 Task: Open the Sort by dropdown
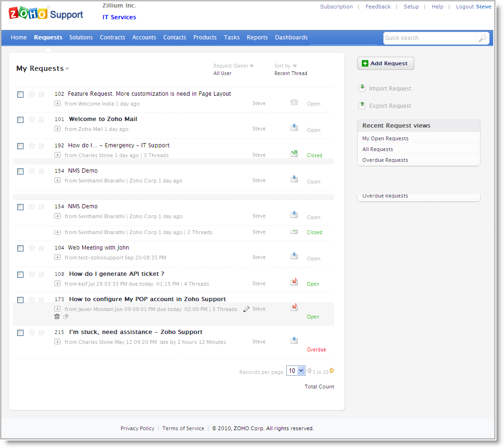pyautogui.click(x=295, y=66)
